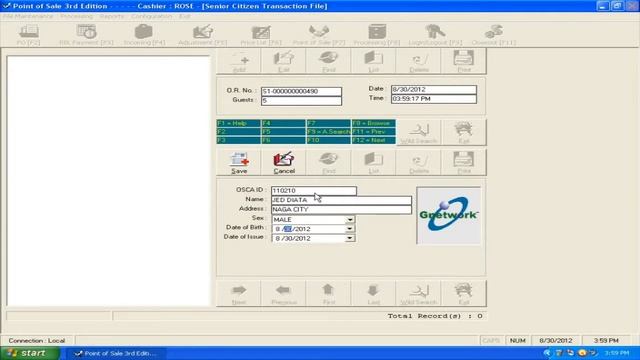This screenshot has height=360, width=640.
Task: Click the F1 = Help key cell
Action: [238, 123]
